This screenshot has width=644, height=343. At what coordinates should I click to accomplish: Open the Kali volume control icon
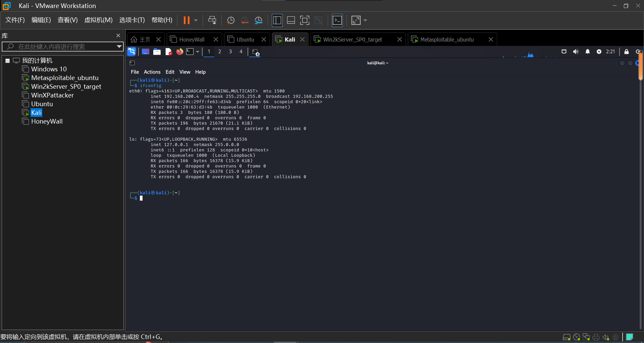click(x=576, y=52)
